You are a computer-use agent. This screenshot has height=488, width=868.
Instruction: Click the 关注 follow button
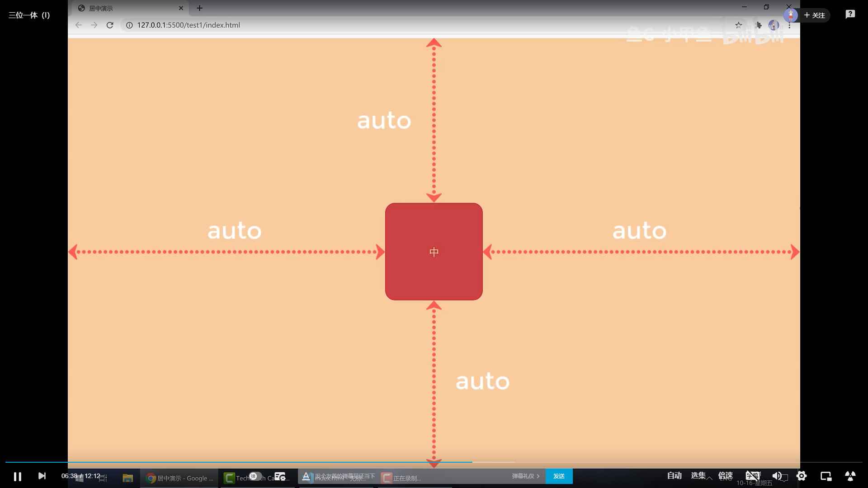(815, 15)
